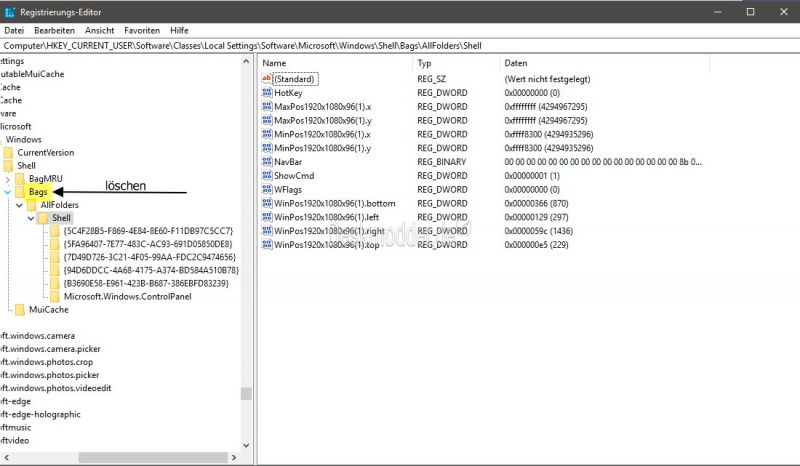Click the data text (Wert nicht festgelegt)

[547, 79]
